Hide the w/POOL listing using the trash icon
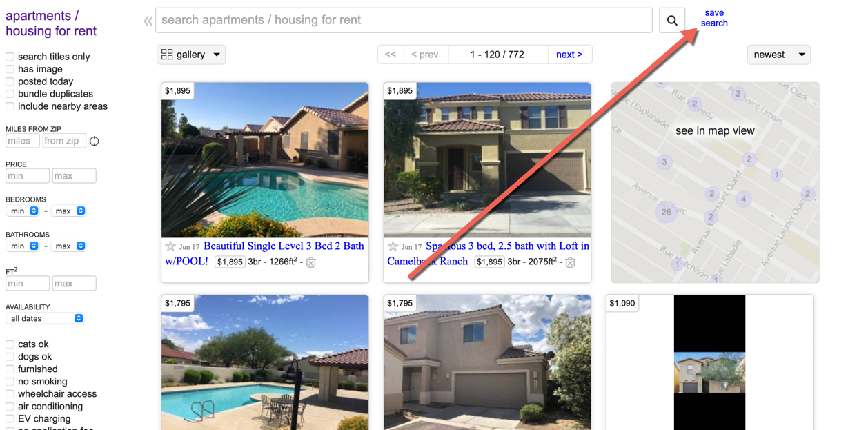This screenshot has height=430, width=868. 311,262
